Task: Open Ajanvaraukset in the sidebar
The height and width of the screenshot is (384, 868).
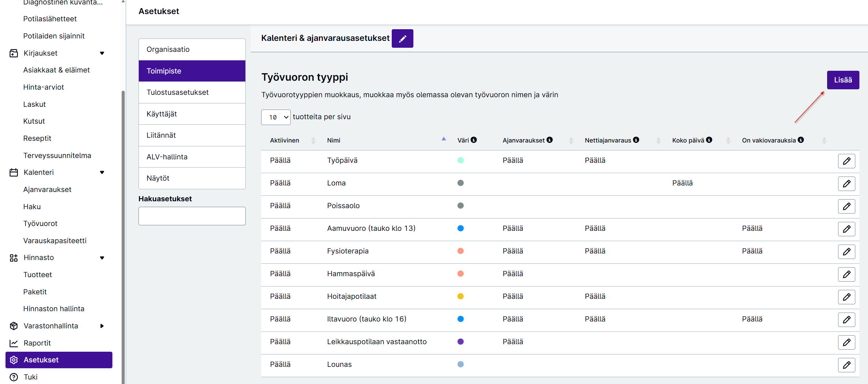Action: point(47,190)
